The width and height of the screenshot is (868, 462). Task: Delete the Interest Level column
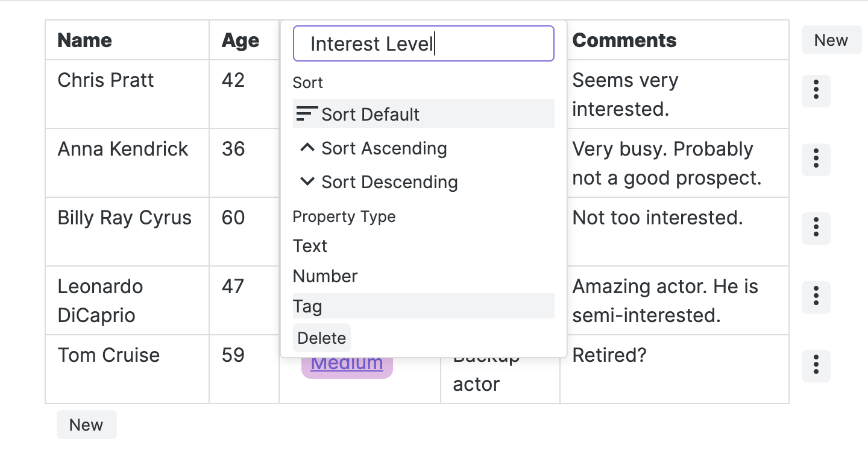click(321, 338)
